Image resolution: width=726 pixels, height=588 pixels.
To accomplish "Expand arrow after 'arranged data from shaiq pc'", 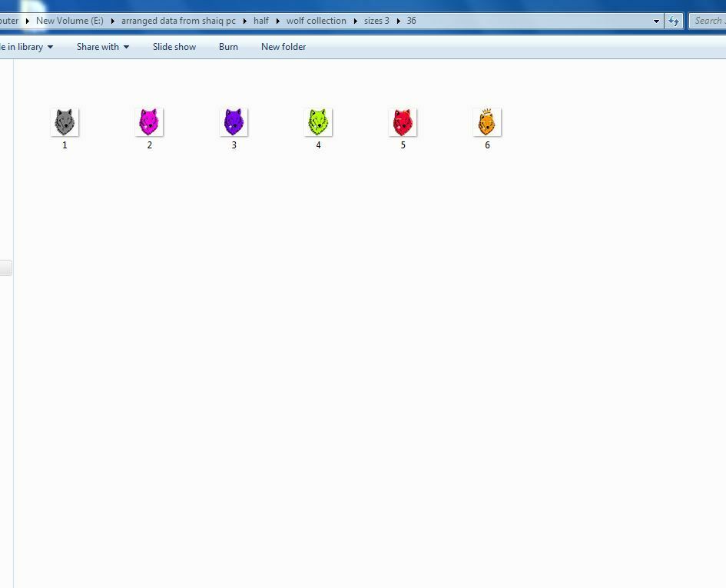I will coord(245,21).
